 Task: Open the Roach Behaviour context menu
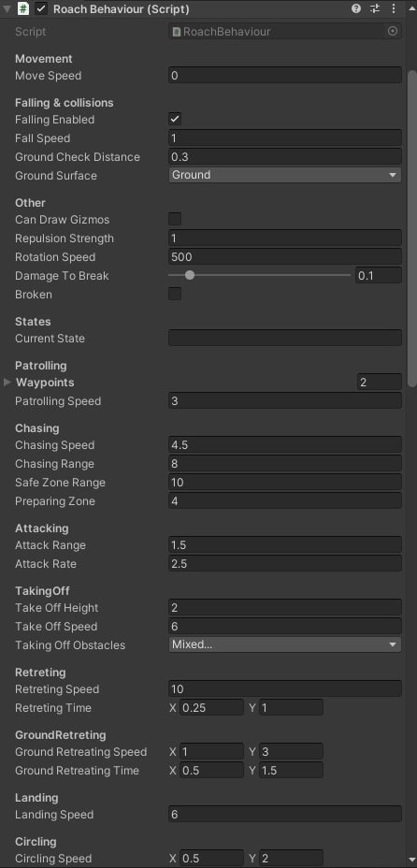pyautogui.click(x=394, y=8)
